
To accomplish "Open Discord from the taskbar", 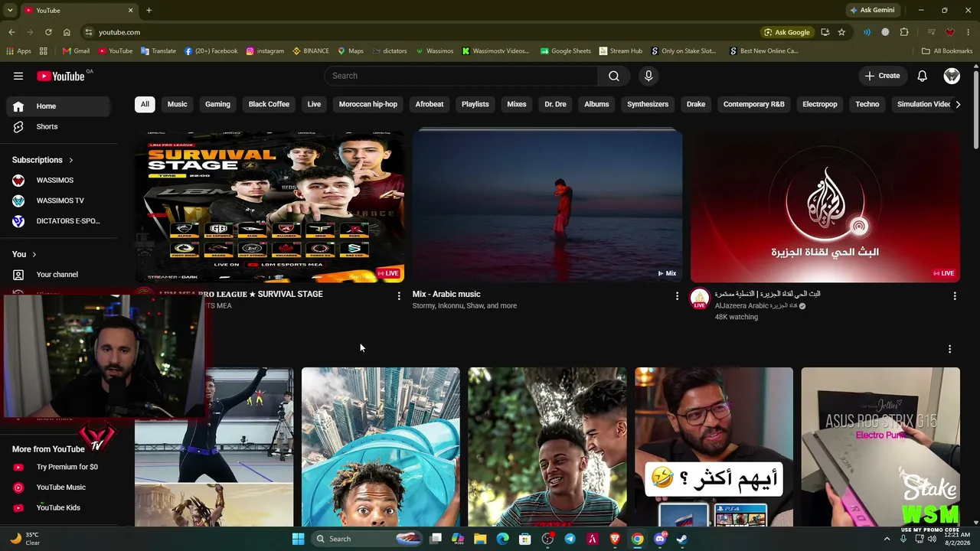I will pos(660,539).
